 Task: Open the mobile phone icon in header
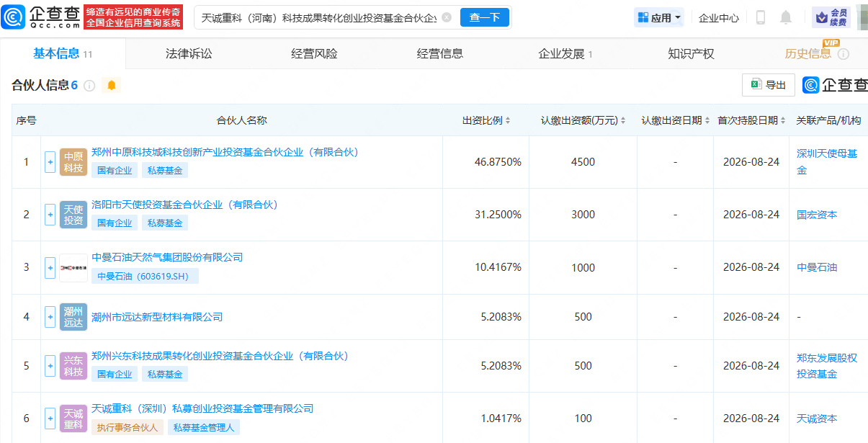(760, 17)
